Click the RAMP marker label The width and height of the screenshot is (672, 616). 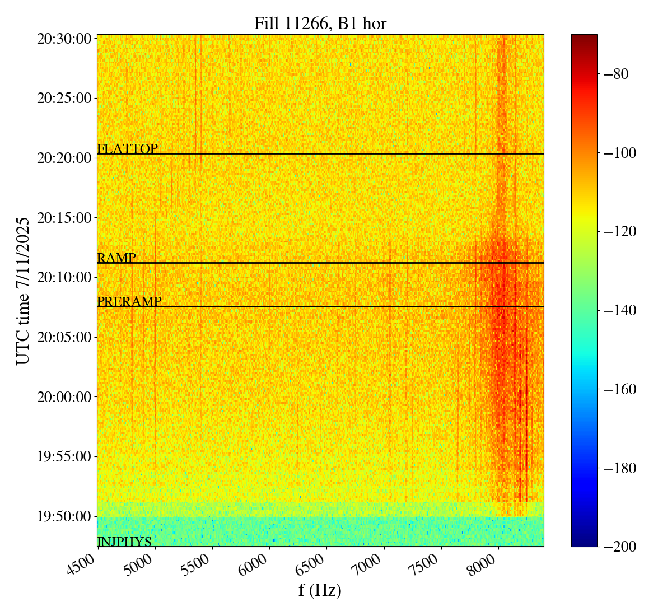[116, 258]
